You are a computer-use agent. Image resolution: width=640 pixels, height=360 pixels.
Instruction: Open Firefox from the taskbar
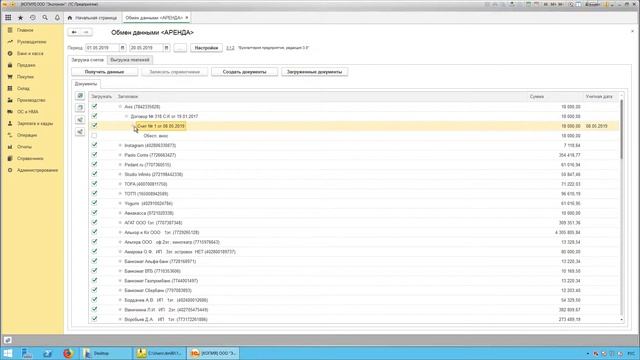[x=68, y=353]
